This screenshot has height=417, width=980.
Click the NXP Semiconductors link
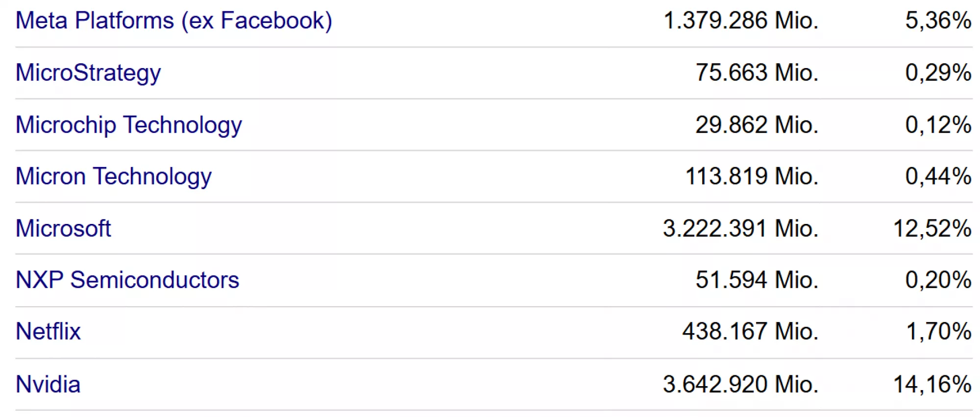click(x=127, y=280)
